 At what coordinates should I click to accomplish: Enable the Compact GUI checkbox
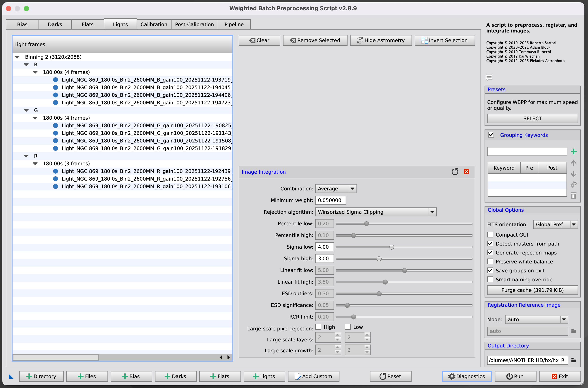(x=490, y=235)
